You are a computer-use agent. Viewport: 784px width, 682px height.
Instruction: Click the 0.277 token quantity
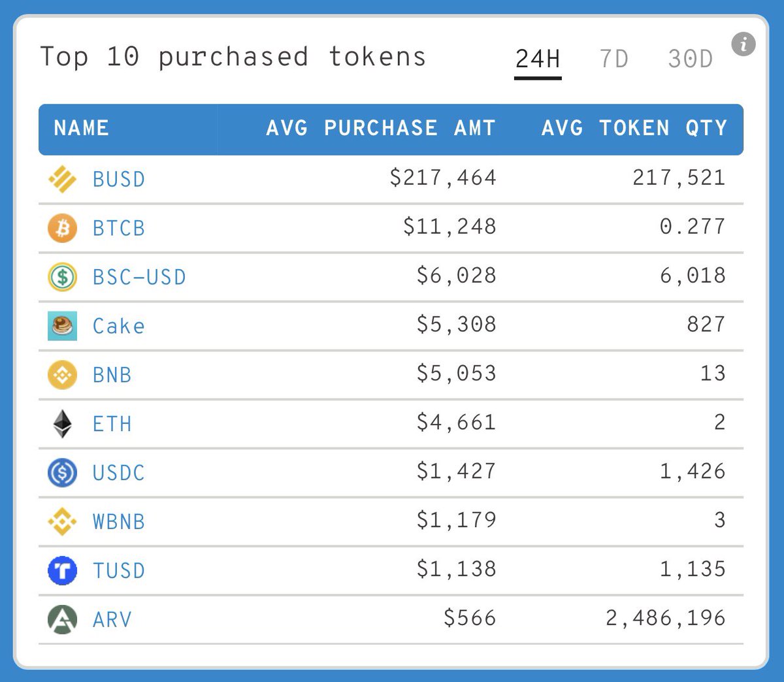(693, 227)
